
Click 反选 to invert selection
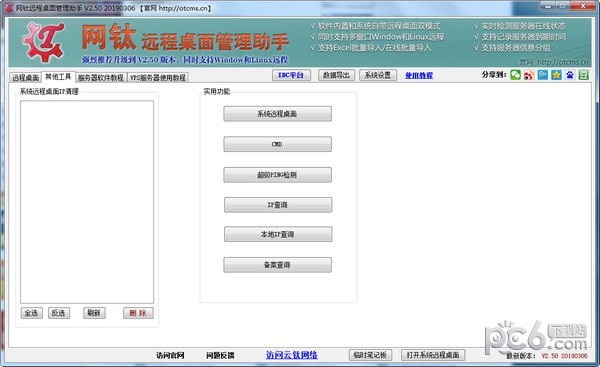click(59, 313)
